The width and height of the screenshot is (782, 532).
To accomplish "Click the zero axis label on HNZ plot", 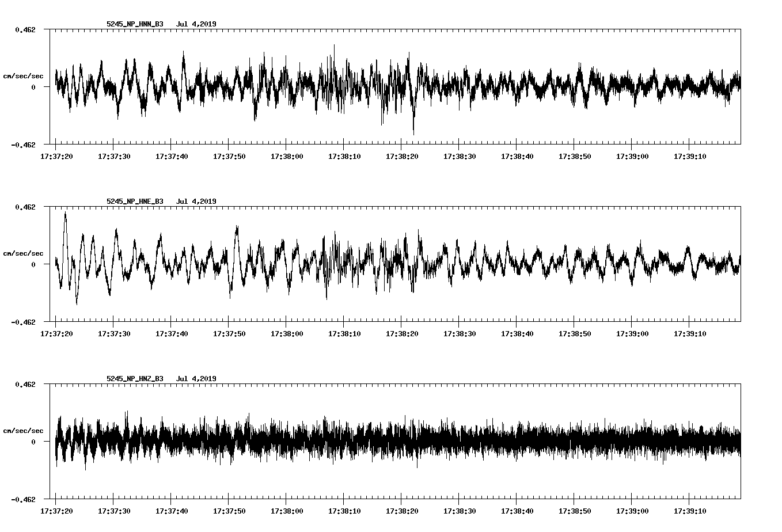I will (33, 442).
